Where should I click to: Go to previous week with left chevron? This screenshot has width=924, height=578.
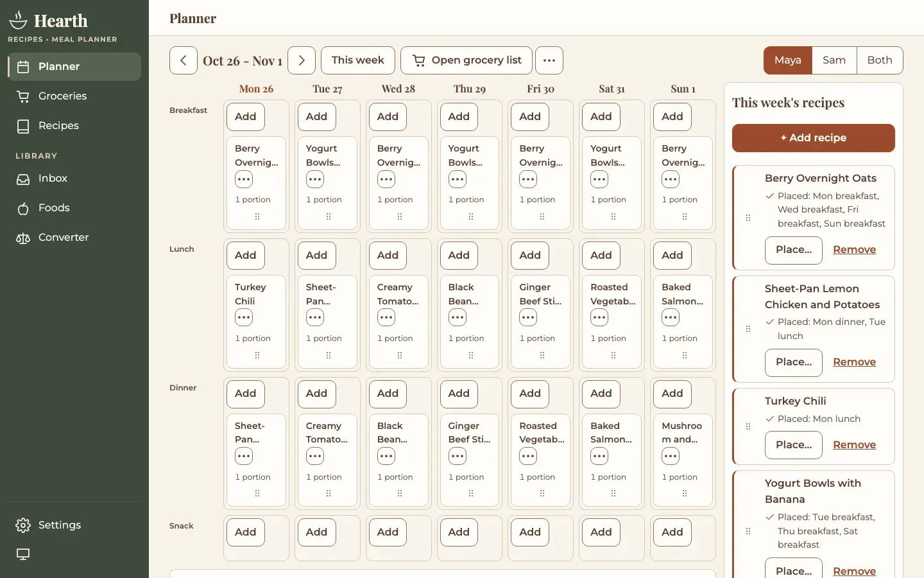[x=183, y=60]
